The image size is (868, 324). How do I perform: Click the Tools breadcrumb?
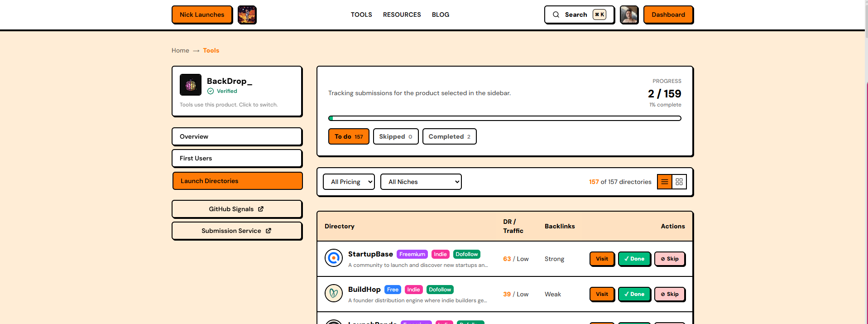click(211, 50)
